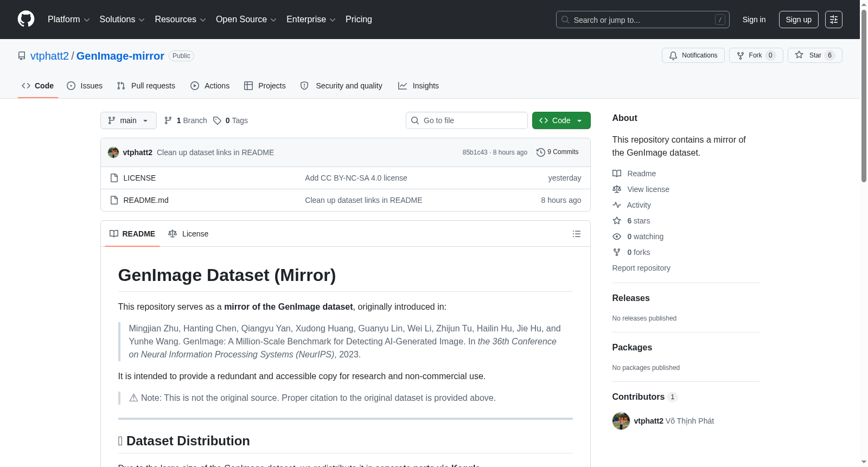Click the repository book icon beside vtphatt2

[x=22, y=56]
